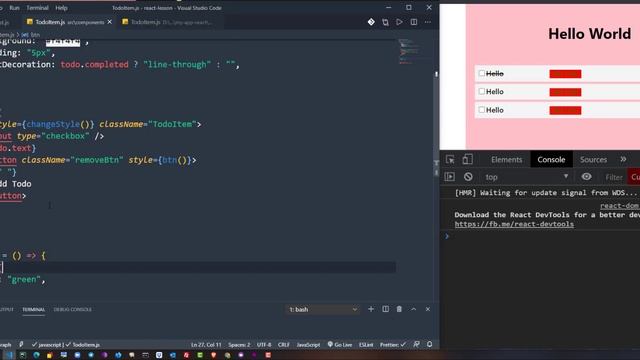Image resolution: width=640 pixels, height=360 pixels.
Task: Check the third Hello todo checkbox
Action: tap(482, 110)
